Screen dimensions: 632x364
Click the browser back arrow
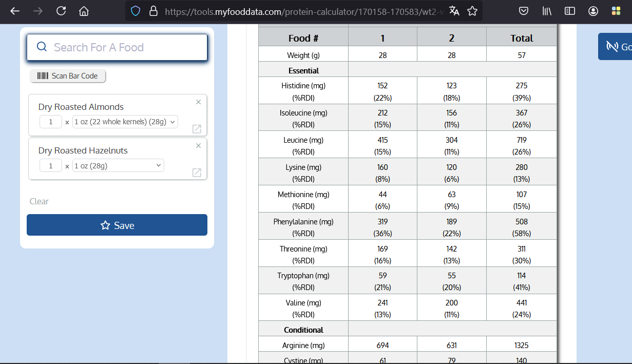tap(15, 11)
